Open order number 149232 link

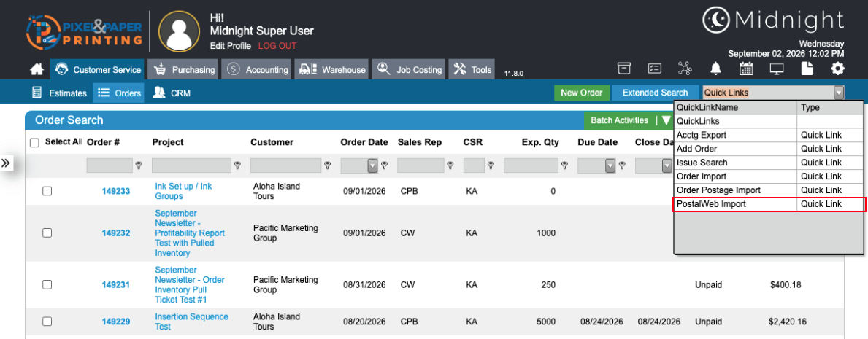(x=115, y=233)
